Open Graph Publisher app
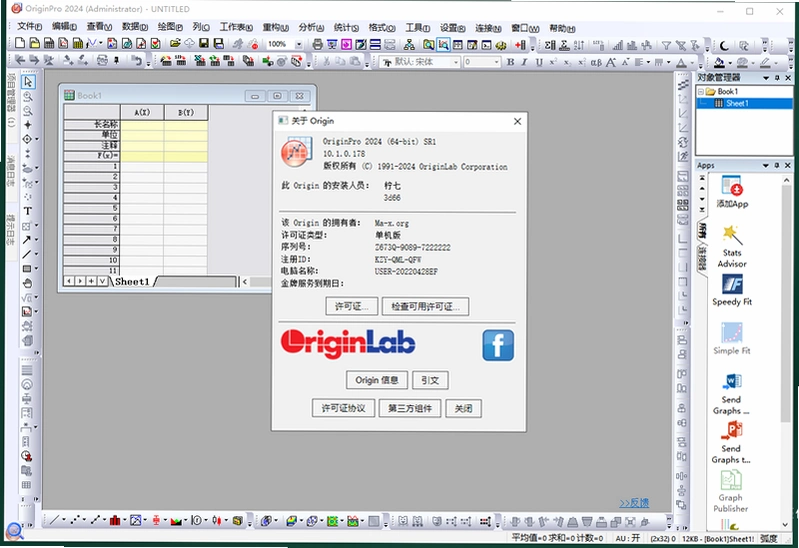Viewport: 799px width, 548px height. (x=731, y=491)
